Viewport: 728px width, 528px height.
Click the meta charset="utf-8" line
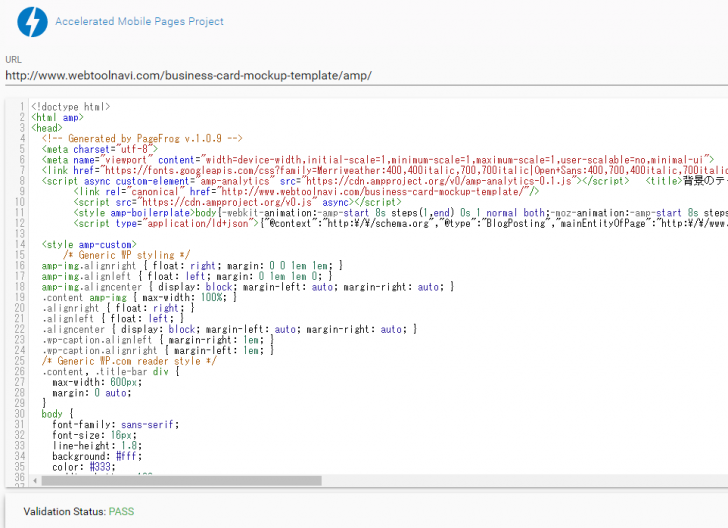[100, 149]
